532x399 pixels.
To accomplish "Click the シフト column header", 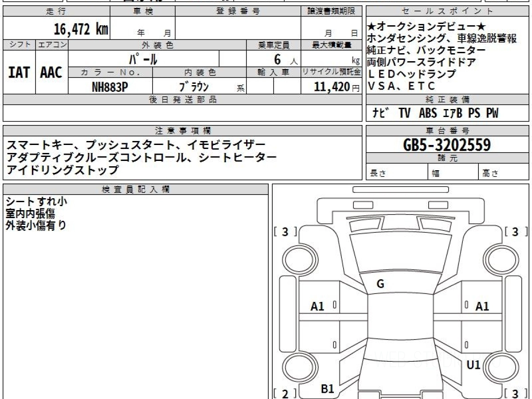I will pyautogui.click(x=20, y=45).
